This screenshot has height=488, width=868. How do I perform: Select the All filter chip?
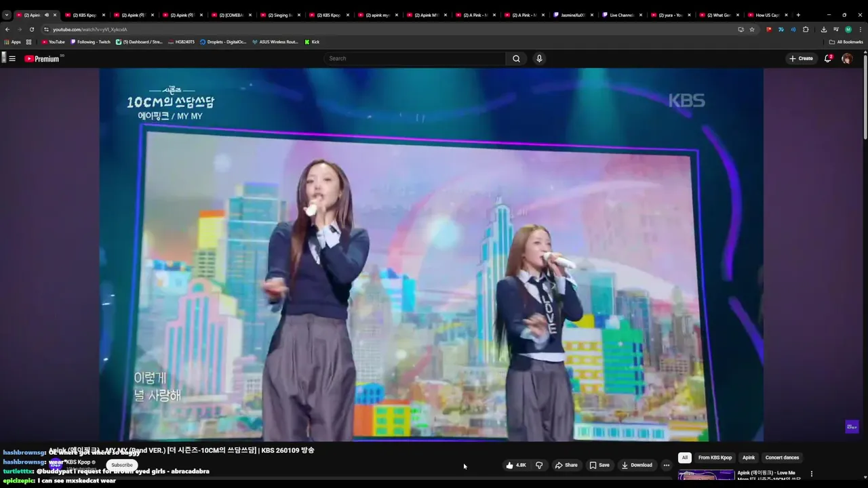tap(684, 457)
